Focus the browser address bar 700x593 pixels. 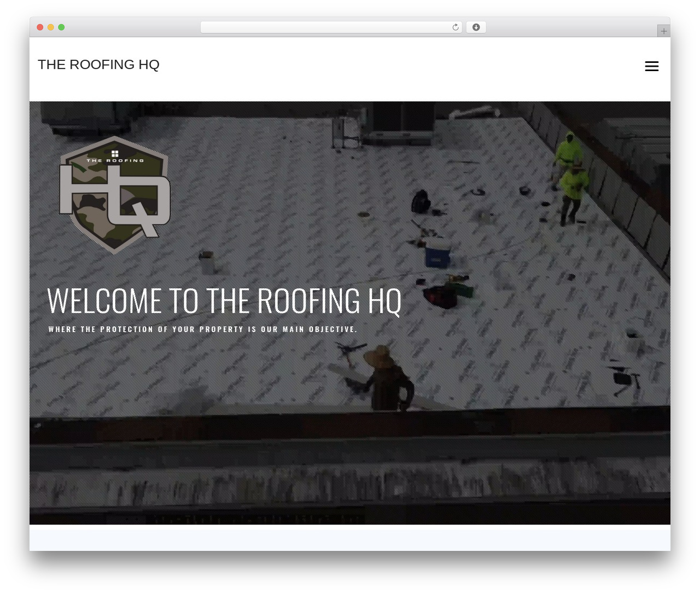(x=331, y=27)
